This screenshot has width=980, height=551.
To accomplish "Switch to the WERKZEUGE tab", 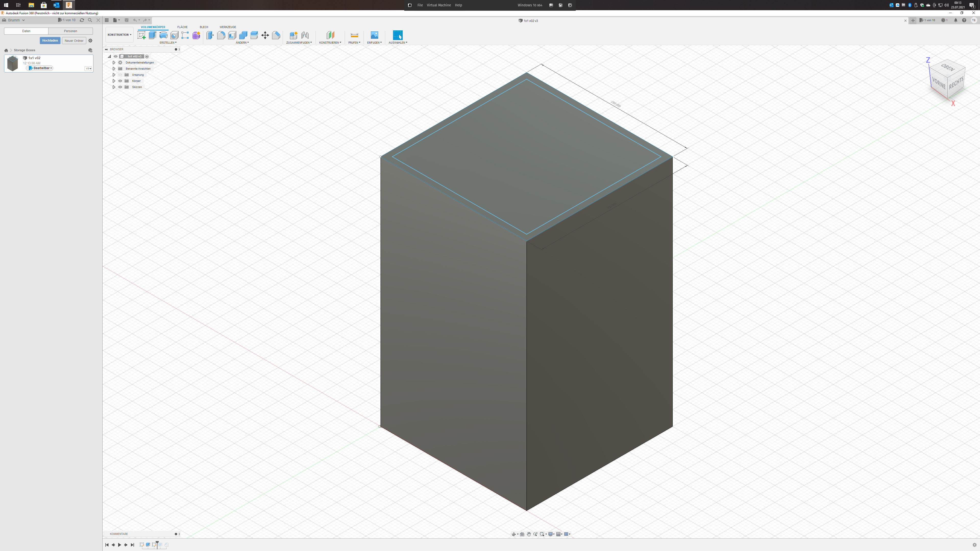I will coord(227,27).
